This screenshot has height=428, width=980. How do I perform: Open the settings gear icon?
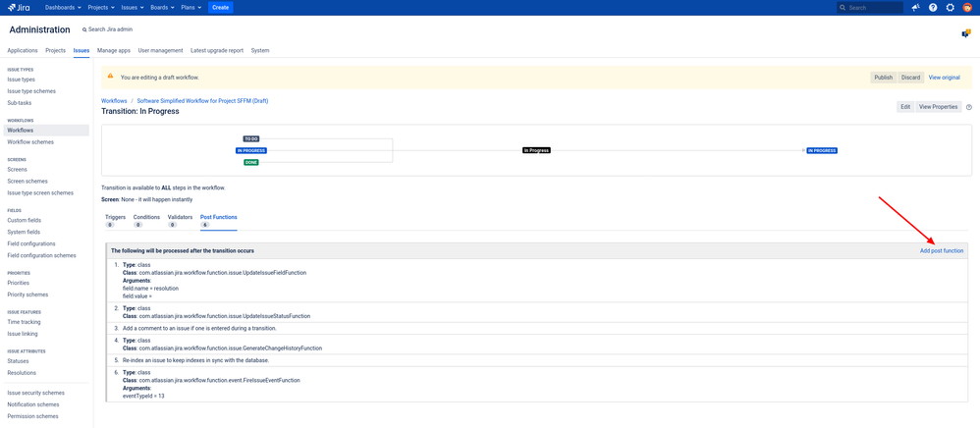coord(950,8)
